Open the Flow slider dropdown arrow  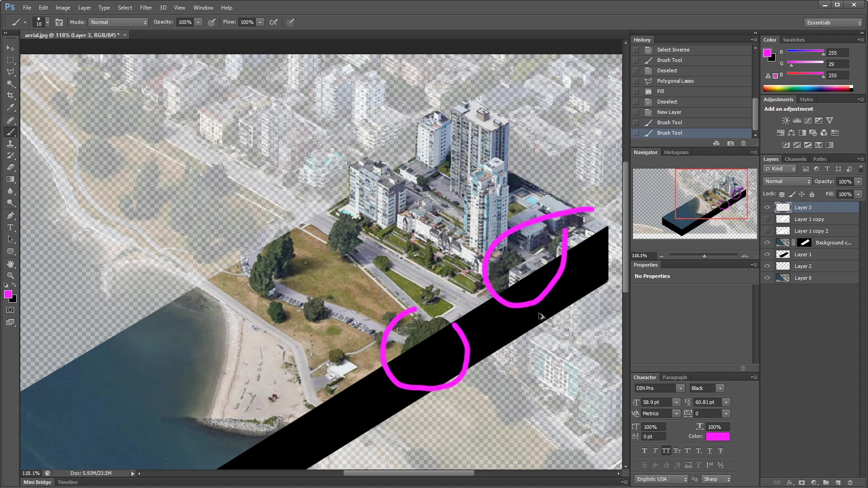tap(260, 22)
